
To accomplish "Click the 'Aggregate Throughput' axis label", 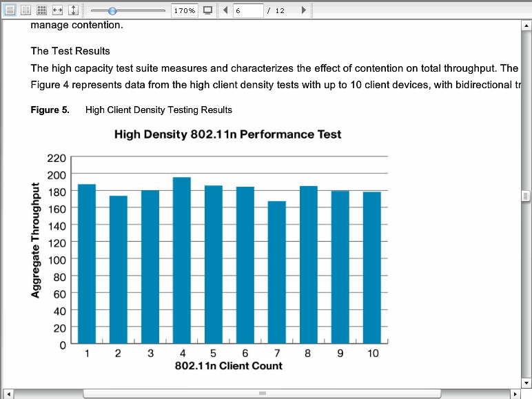I will (x=35, y=241).
